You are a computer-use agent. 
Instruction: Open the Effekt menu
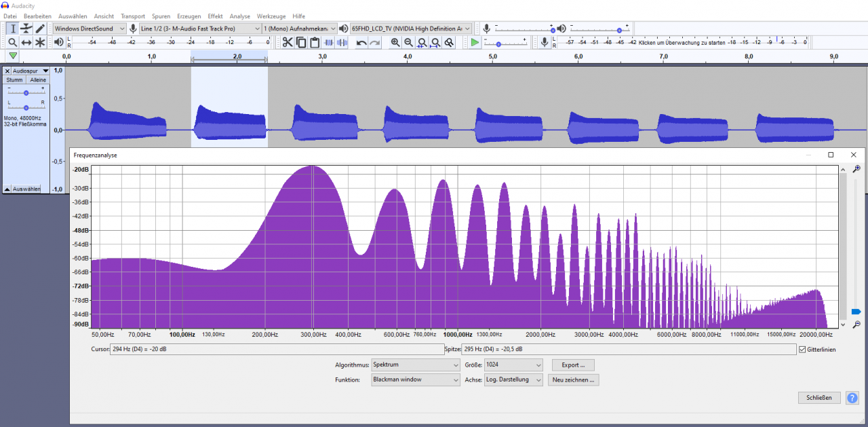215,16
